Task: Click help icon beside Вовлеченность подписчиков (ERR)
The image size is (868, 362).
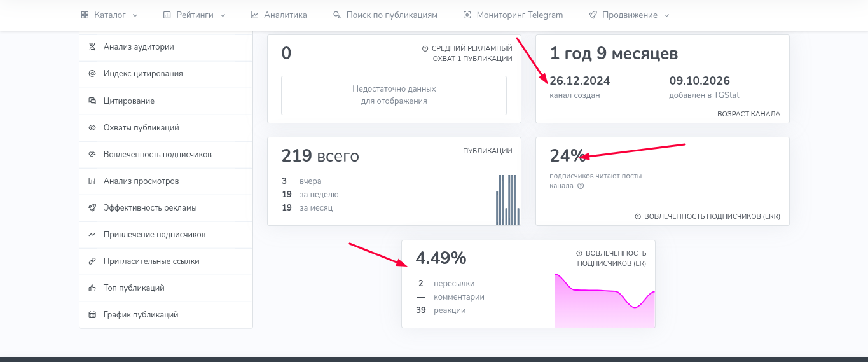Action: 638,216
